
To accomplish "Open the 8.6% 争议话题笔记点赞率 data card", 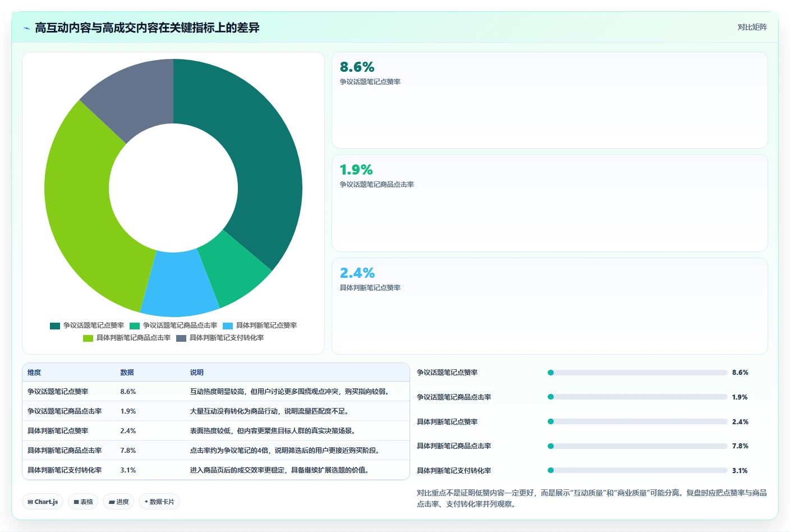I will tap(550, 100).
